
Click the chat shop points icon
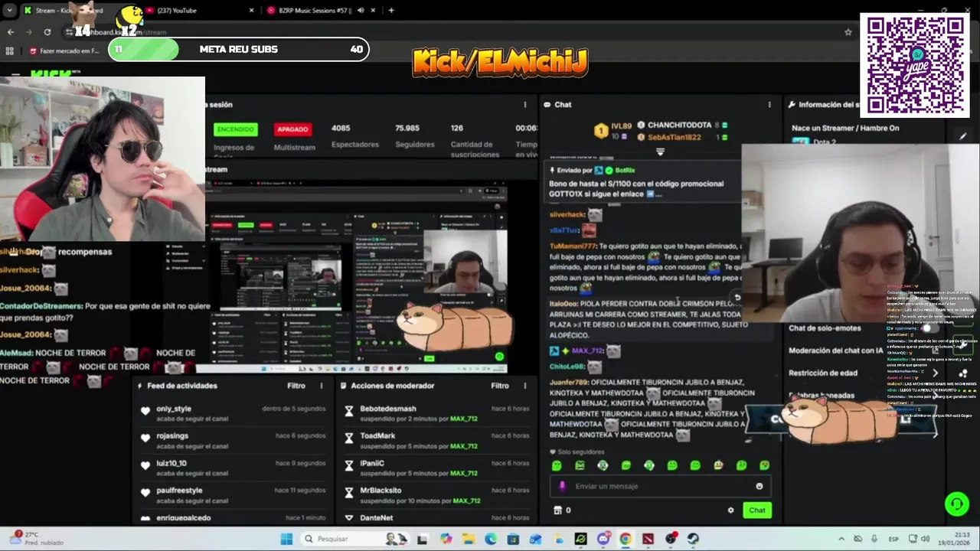[557, 510]
